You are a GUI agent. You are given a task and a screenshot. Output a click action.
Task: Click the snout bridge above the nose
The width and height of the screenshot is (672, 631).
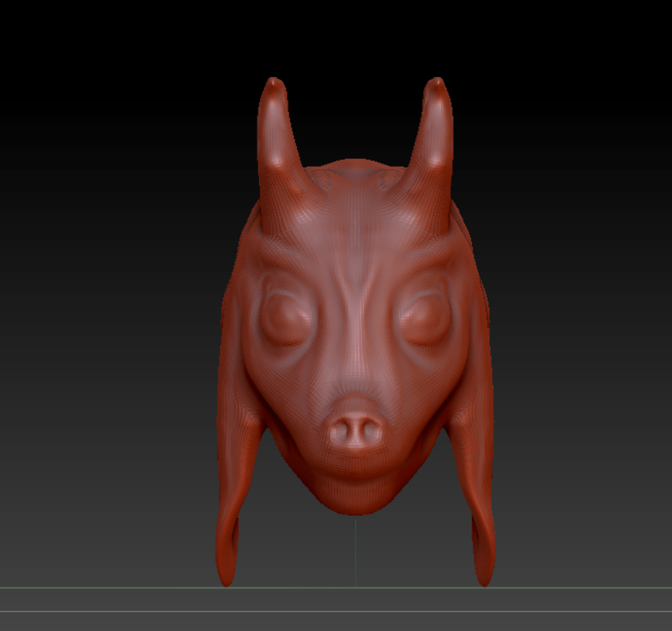coord(355,373)
